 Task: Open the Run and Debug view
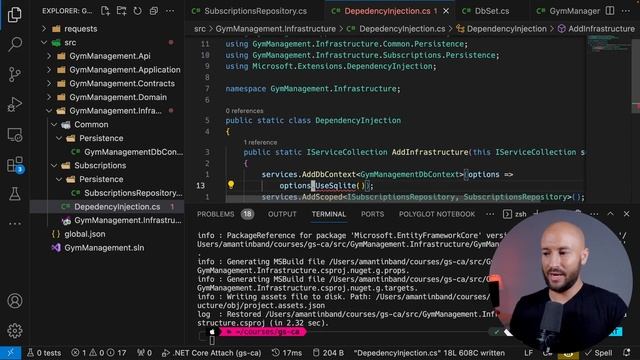[x=15, y=104]
